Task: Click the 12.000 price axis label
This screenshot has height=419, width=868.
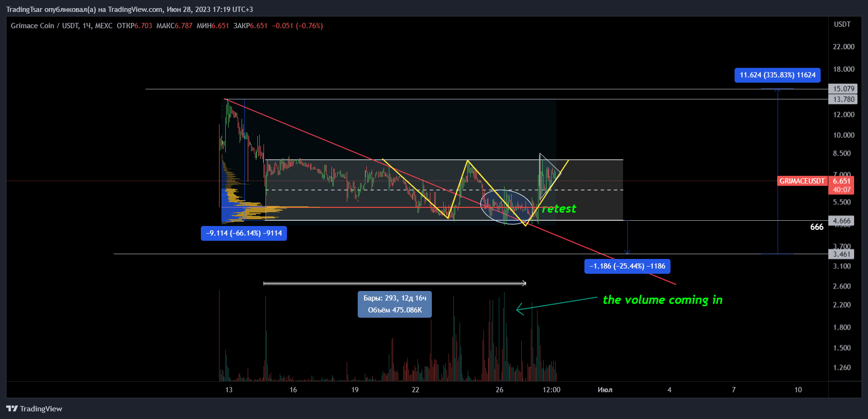Action: tap(844, 115)
